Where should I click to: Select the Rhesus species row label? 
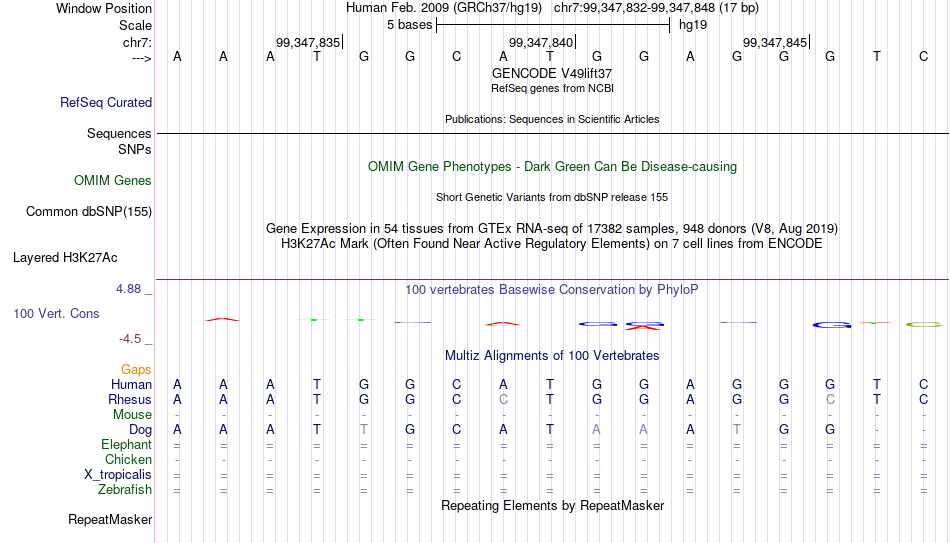coord(130,399)
